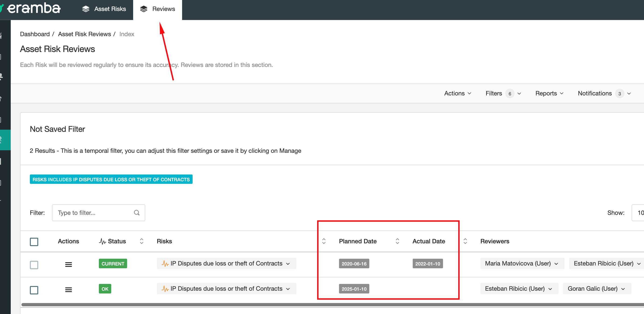
Task: Click the eramba logo
Action: coord(34,8)
